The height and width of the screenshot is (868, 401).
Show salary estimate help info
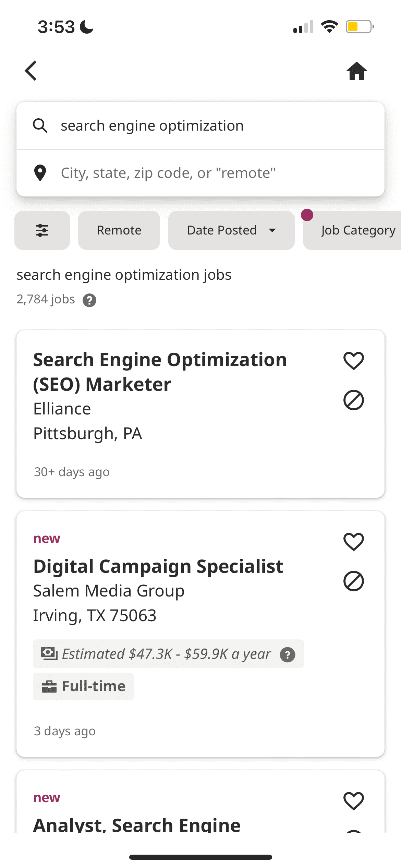pyautogui.click(x=287, y=655)
